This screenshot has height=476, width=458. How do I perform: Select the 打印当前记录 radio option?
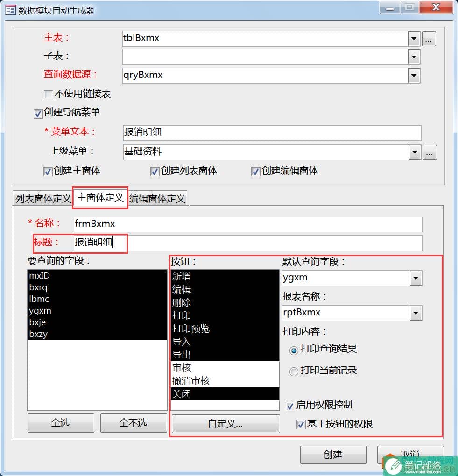(294, 371)
